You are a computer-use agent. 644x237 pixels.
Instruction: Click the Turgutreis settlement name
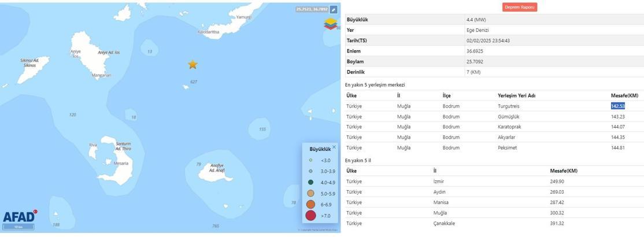508,106
